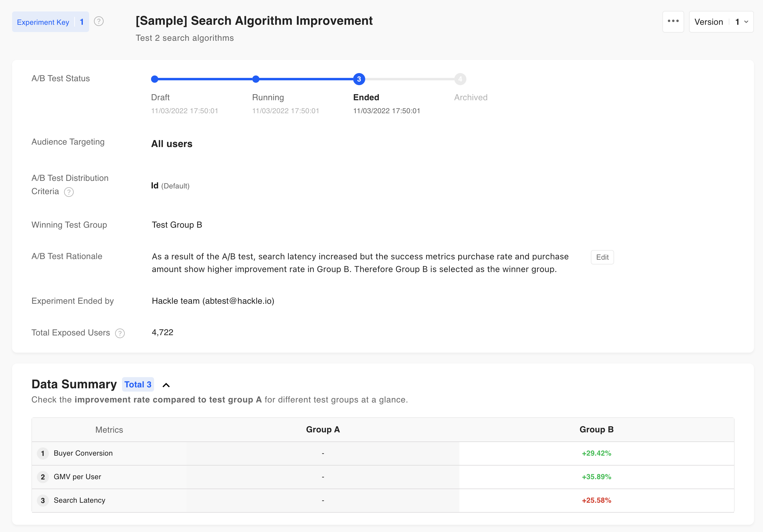The height and width of the screenshot is (532, 763).
Task: Click the Archived step circle numbered 4
Action: coord(460,79)
